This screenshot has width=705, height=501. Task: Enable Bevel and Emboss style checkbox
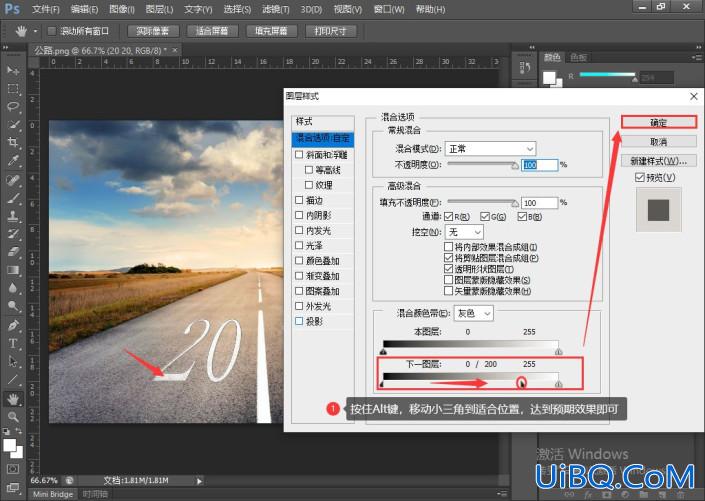[x=299, y=154]
